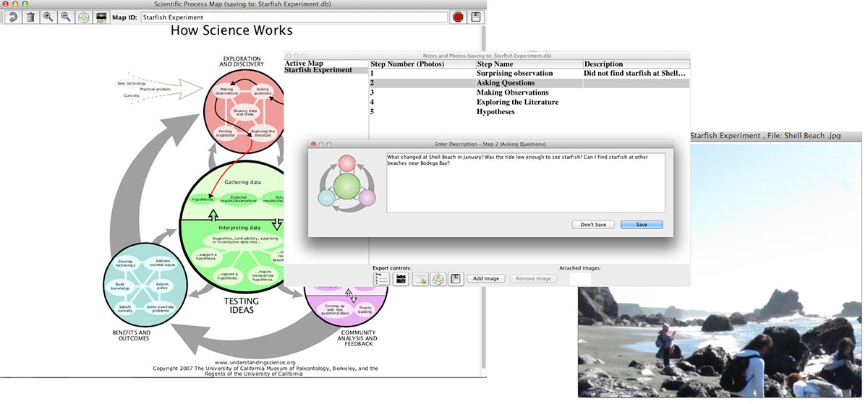Viewport: 868px width, 404px height.
Task: Click the Step Name column header
Action: click(528, 64)
